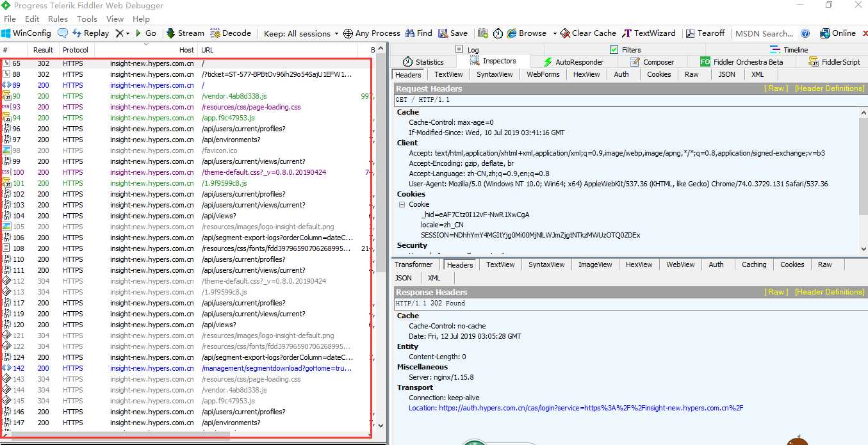Click the SESSION cookie value line
Image resolution: width=868 pixels, height=445 pixels.
(530, 235)
